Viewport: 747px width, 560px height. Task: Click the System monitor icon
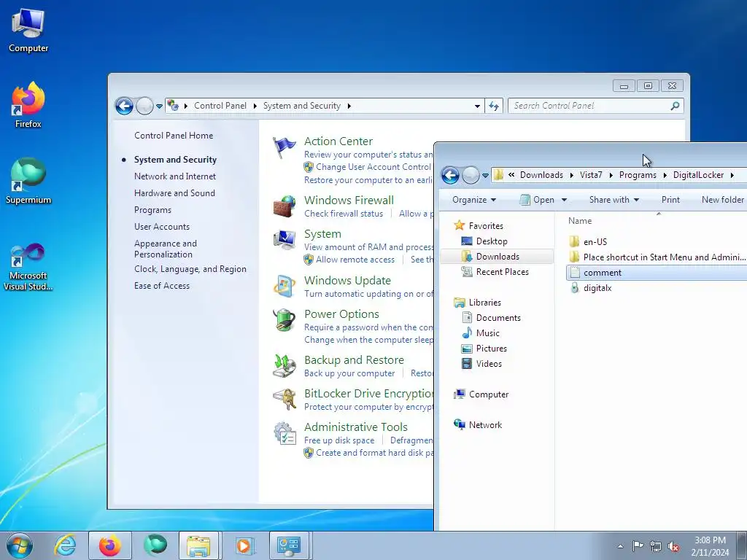[x=284, y=239]
